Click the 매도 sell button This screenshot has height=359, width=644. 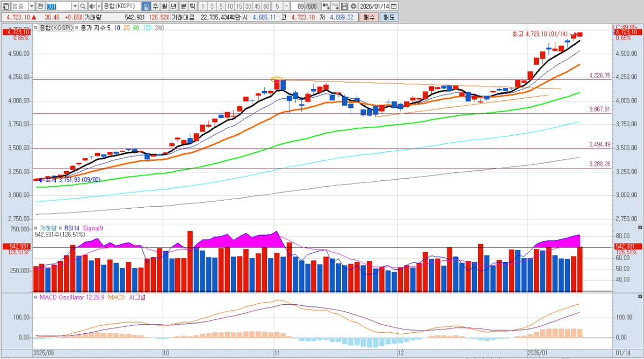coord(388,17)
